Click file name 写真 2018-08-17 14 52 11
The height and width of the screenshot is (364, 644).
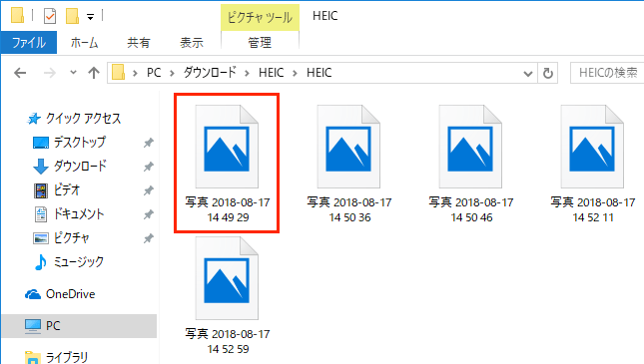pos(593,209)
